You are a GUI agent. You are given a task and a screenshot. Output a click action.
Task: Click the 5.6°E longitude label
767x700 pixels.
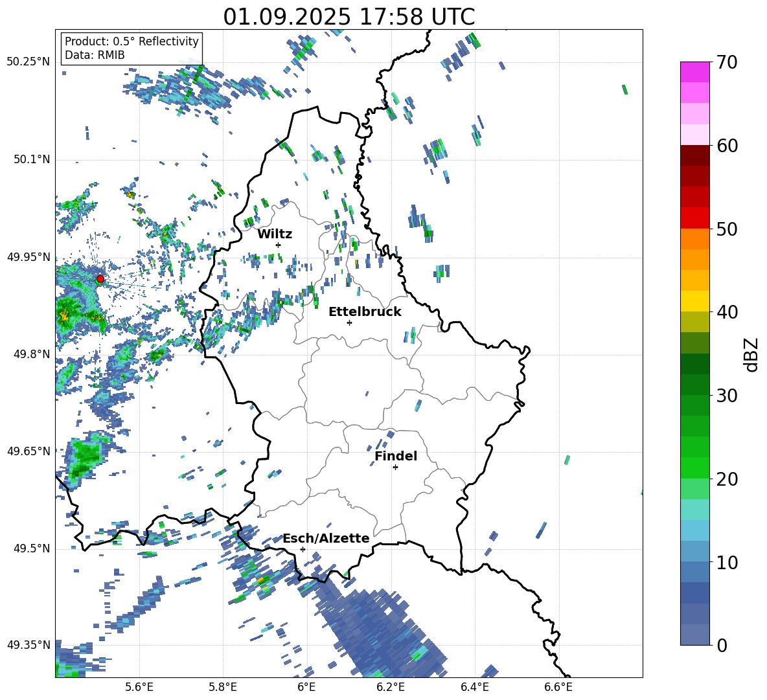click(x=139, y=688)
